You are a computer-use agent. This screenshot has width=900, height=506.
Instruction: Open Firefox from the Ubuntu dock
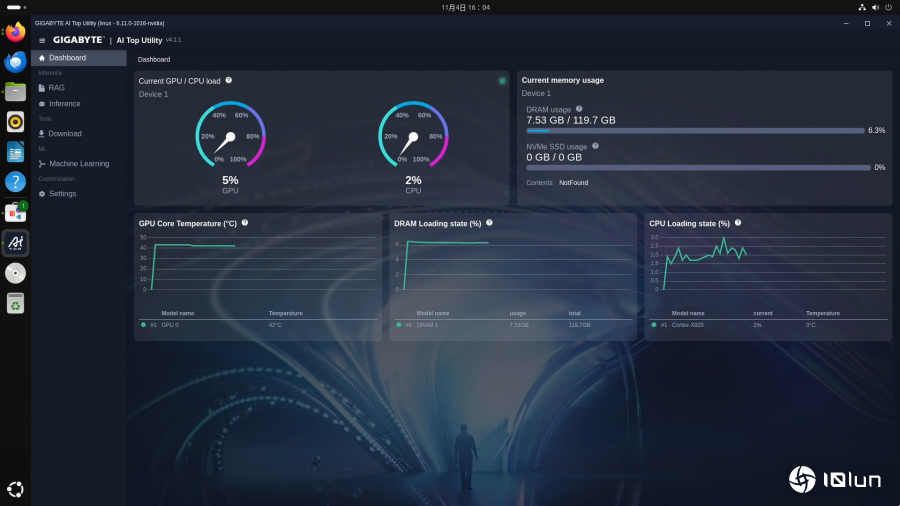point(15,32)
